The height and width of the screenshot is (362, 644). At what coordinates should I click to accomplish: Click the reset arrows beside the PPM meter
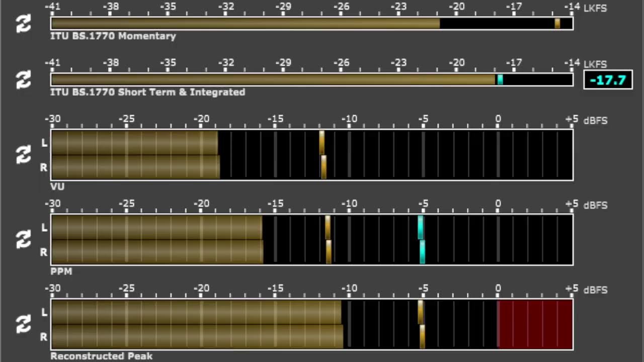pos(24,240)
